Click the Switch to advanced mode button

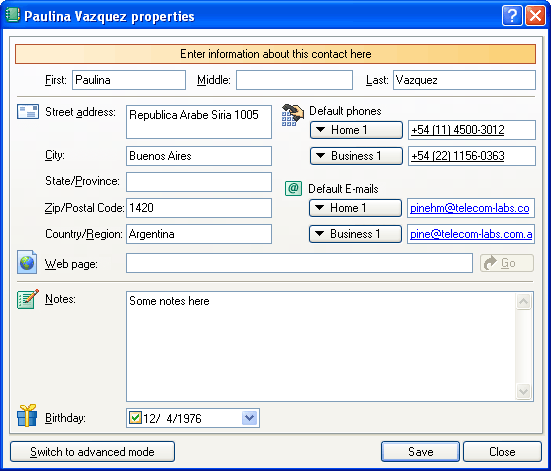point(92,452)
